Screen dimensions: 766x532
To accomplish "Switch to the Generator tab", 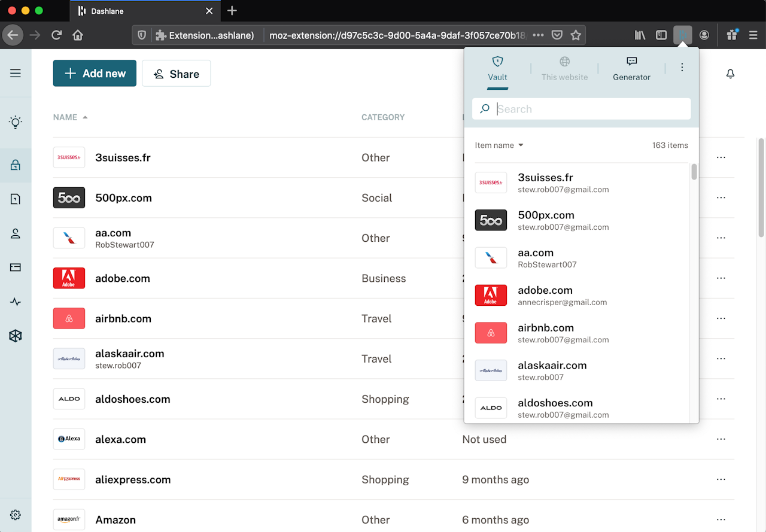I will click(631, 69).
